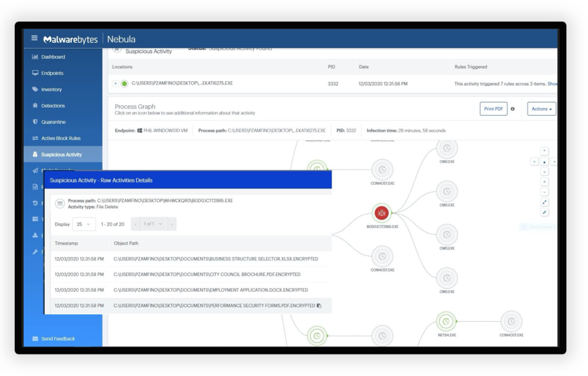Open Detections in the sidebar
The image size is (588, 376).
coord(53,106)
